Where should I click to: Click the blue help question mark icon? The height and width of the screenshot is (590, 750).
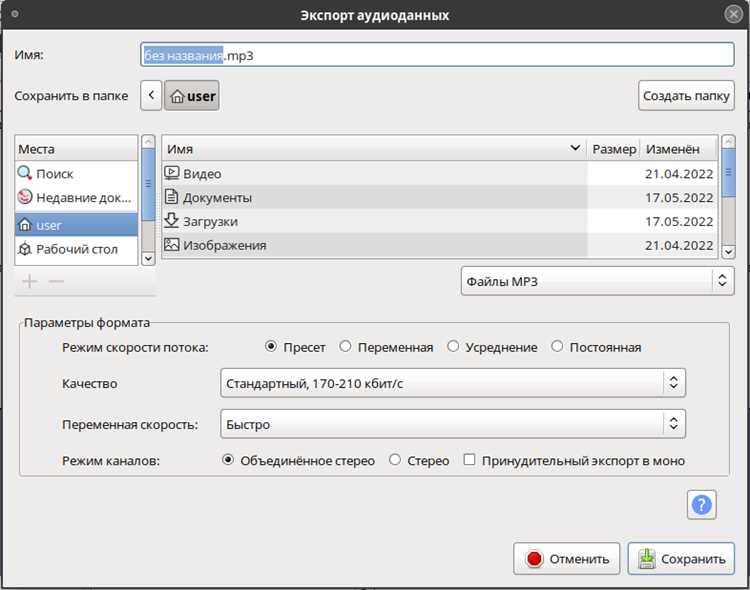[701, 505]
